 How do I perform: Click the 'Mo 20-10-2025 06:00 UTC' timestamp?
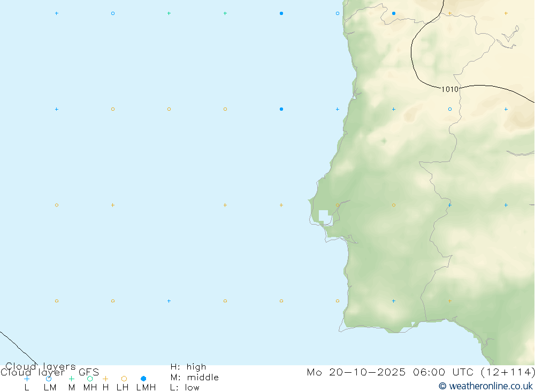coord(390,372)
